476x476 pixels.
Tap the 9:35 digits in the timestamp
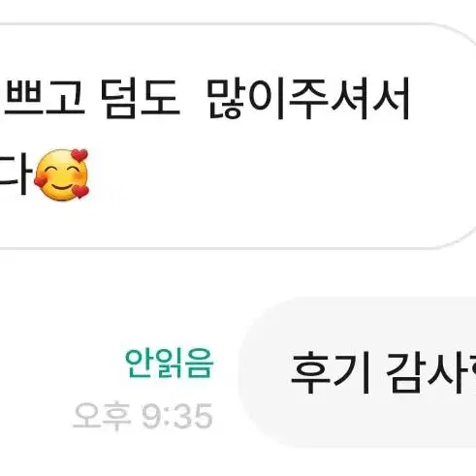(177, 416)
